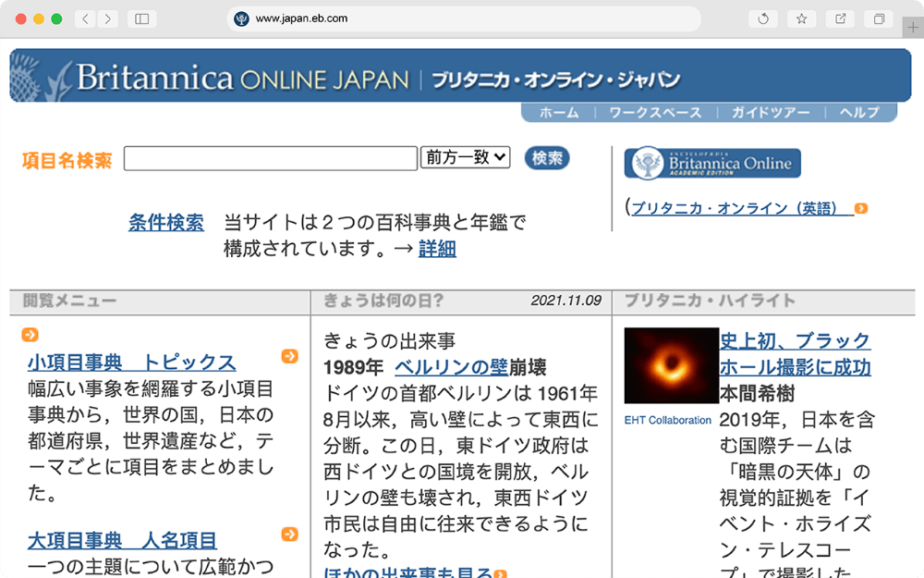Go back with the browser back arrow
Viewport: 924px width, 578px height.
point(85,18)
